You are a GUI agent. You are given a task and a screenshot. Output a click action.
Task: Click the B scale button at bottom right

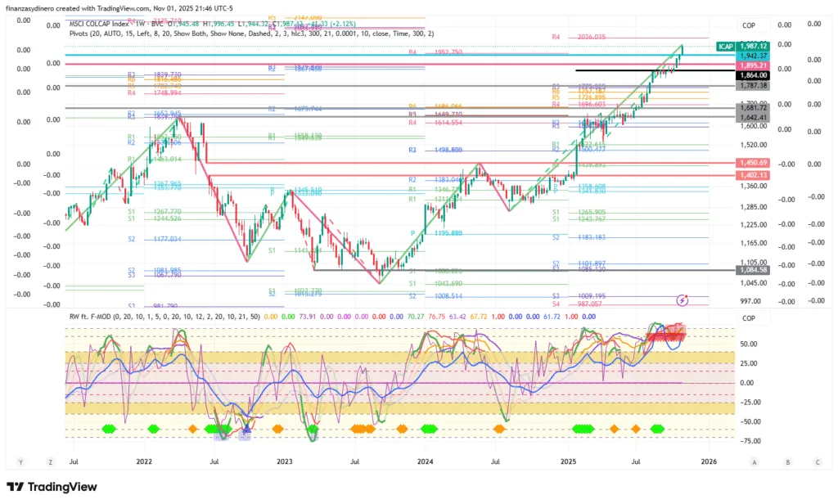click(787, 461)
